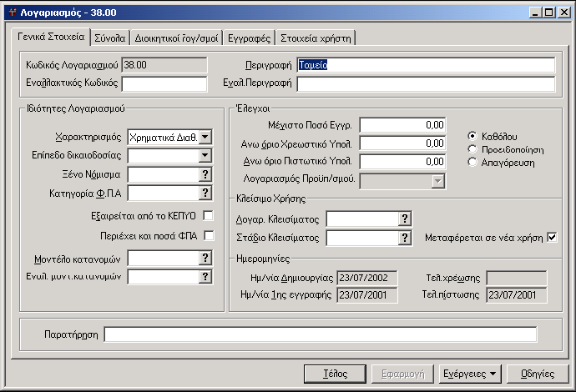Click the Ξένο Νόμισμα text field
Viewport: 576px width, 392px height.
[164, 174]
